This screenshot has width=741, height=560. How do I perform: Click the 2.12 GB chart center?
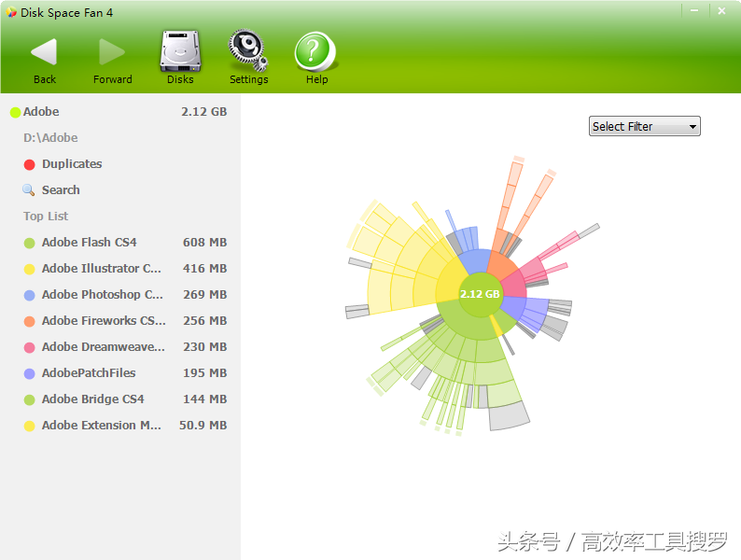[x=480, y=294]
